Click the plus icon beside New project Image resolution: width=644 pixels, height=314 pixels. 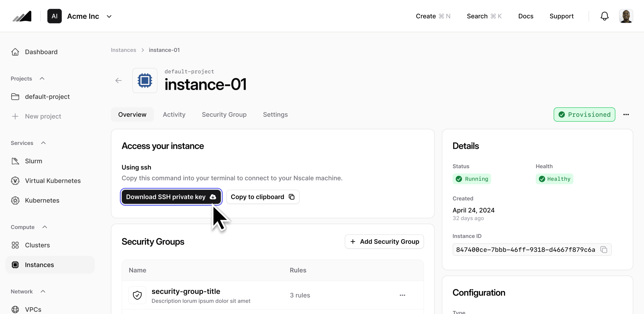click(x=15, y=116)
